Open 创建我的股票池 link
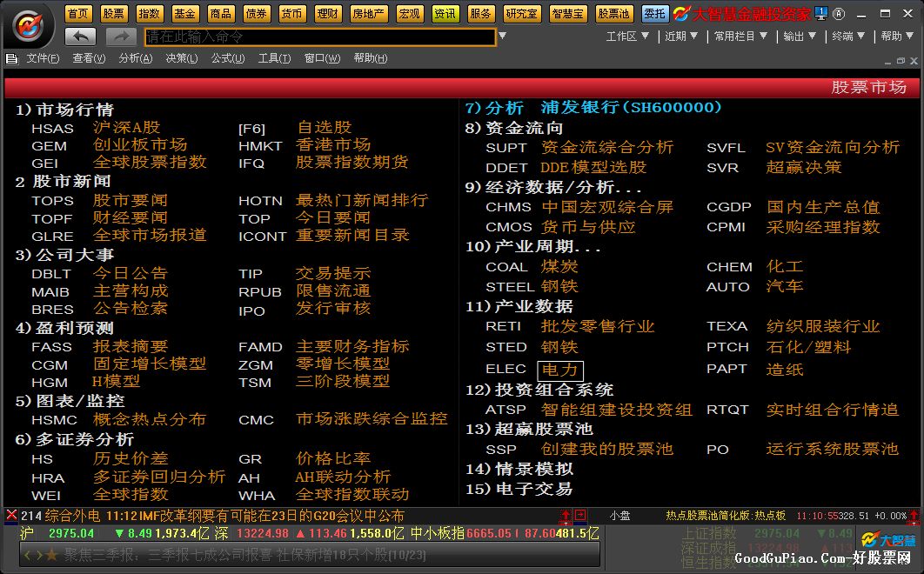Viewport: 924px width, 574px height. [x=607, y=449]
